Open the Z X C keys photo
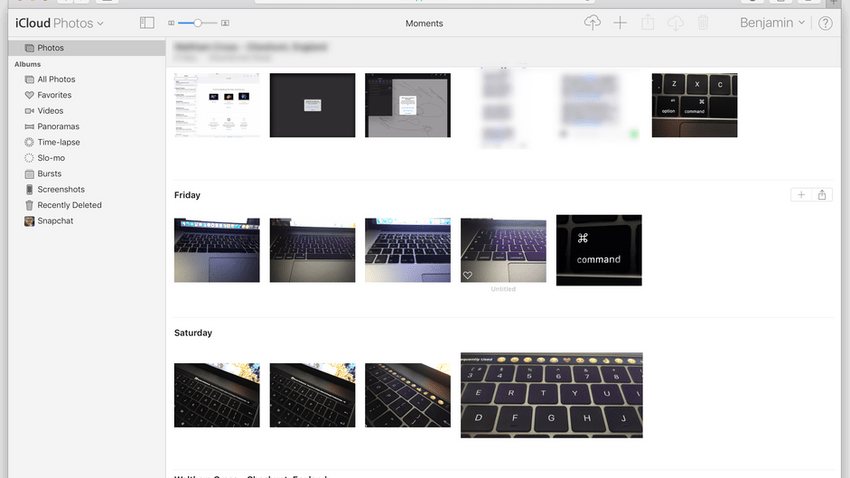This screenshot has height=478, width=850. point(694,105)
